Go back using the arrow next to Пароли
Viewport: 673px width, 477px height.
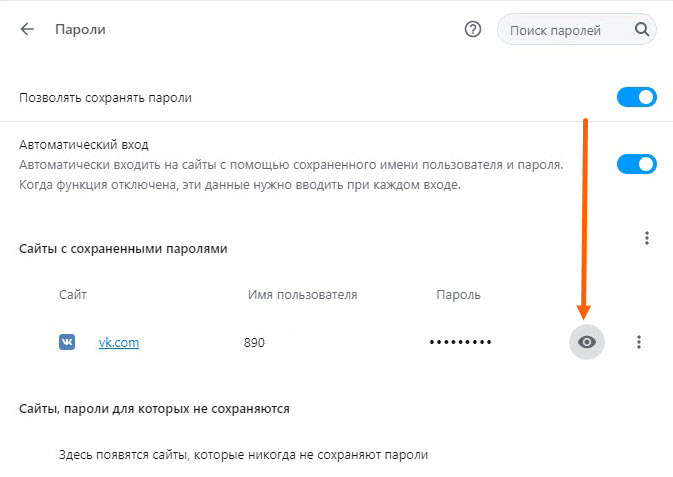(27, 30)
